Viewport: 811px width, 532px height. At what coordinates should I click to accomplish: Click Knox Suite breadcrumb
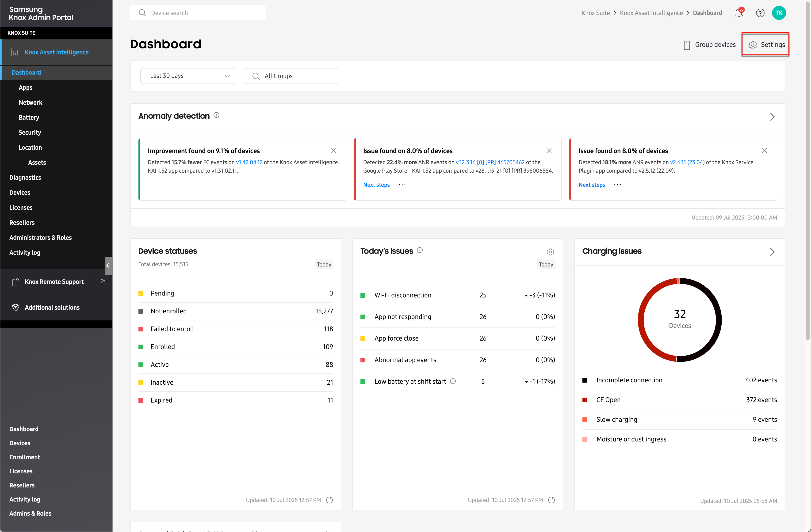(595, 13)
